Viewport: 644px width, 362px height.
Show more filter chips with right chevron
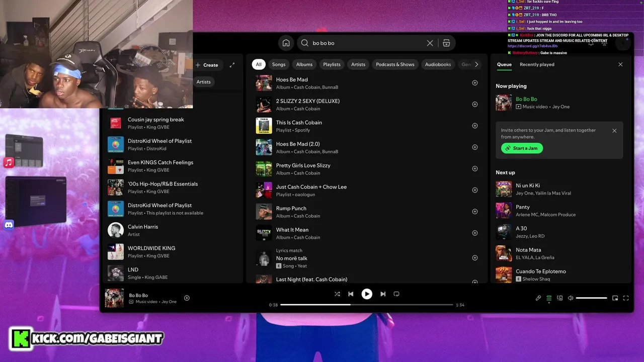(476, 64)
